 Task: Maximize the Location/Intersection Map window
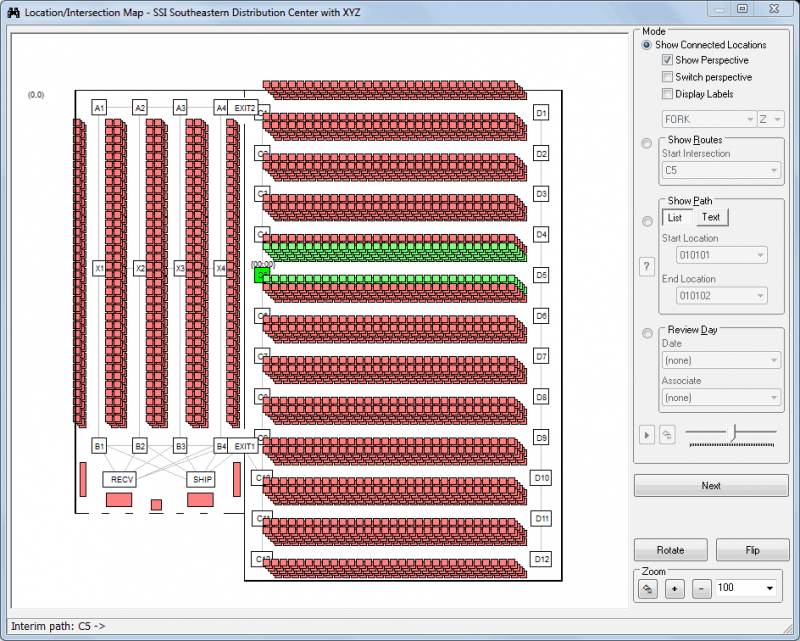point(742,9)
